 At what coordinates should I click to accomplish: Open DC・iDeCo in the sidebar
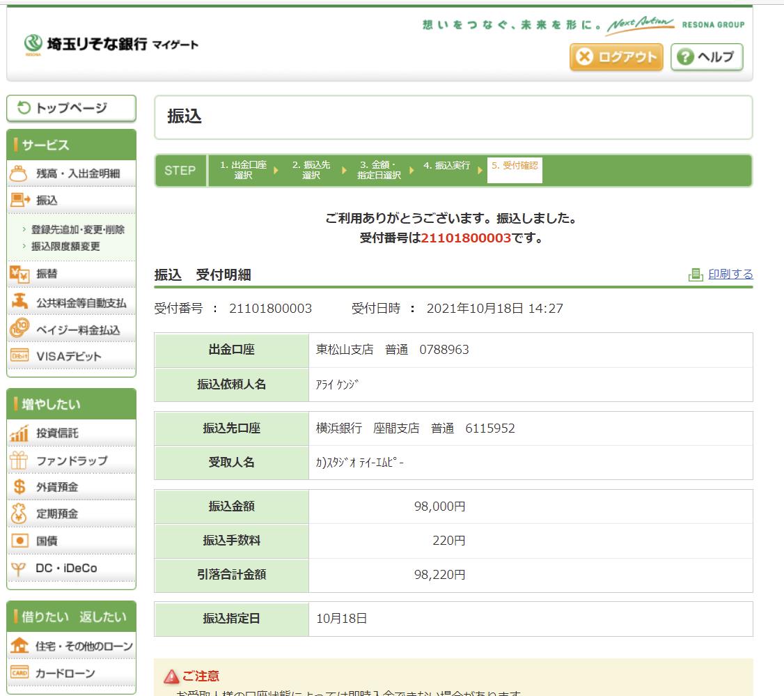(67, 568)
